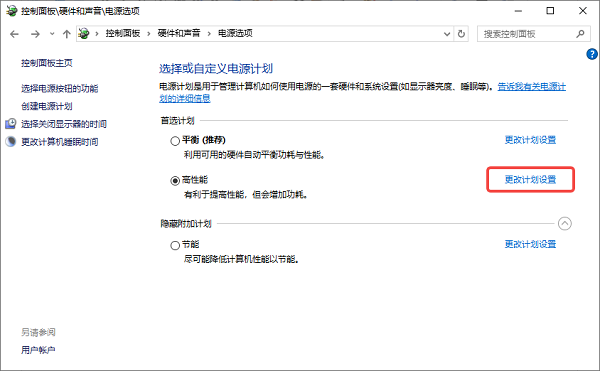600x371 pixels.
Task: Click description text 尽可能降低计算机性能以节能
Action: pos(241,260)
